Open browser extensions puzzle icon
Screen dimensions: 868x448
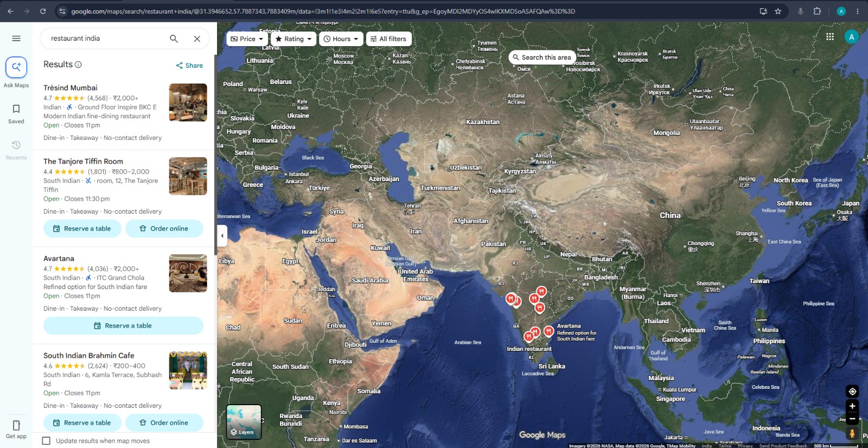817,11
